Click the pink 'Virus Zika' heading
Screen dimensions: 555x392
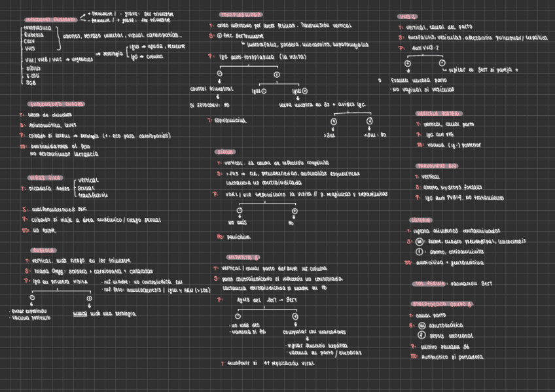(45, 178)
